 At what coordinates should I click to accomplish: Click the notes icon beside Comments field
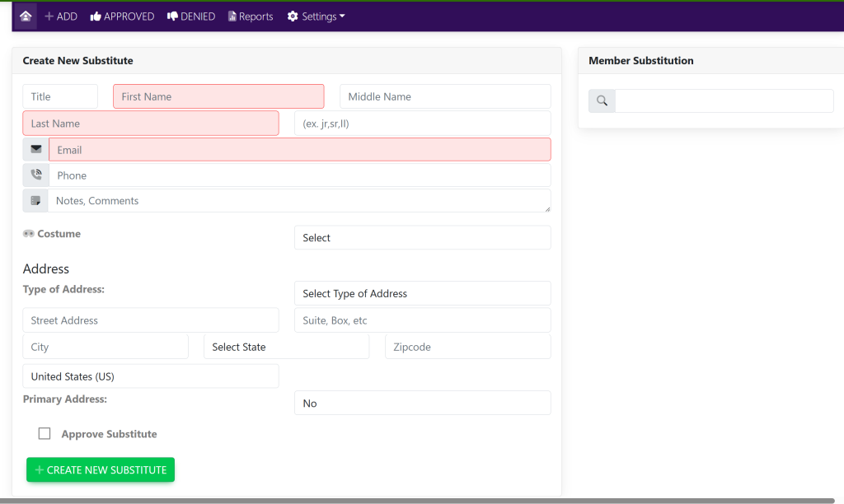pos(35,201)
